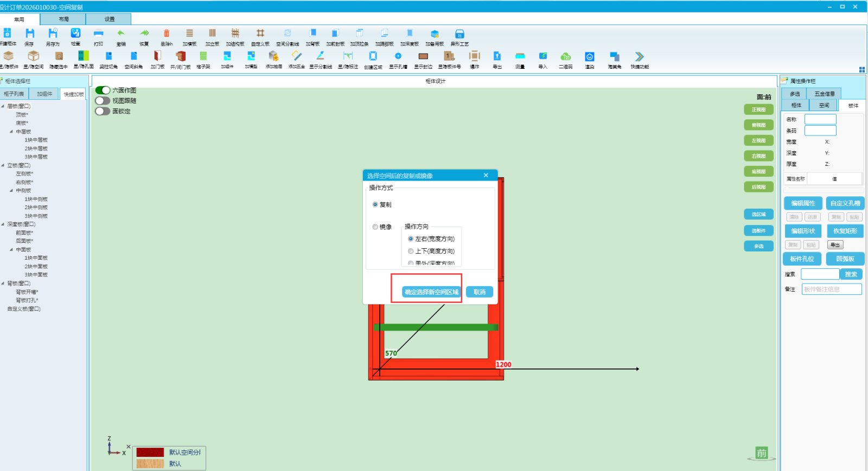Click the 二维码 (QR code) icon
Image resolution: width=868 pixels, height=471 pixels.
[566, 56]
